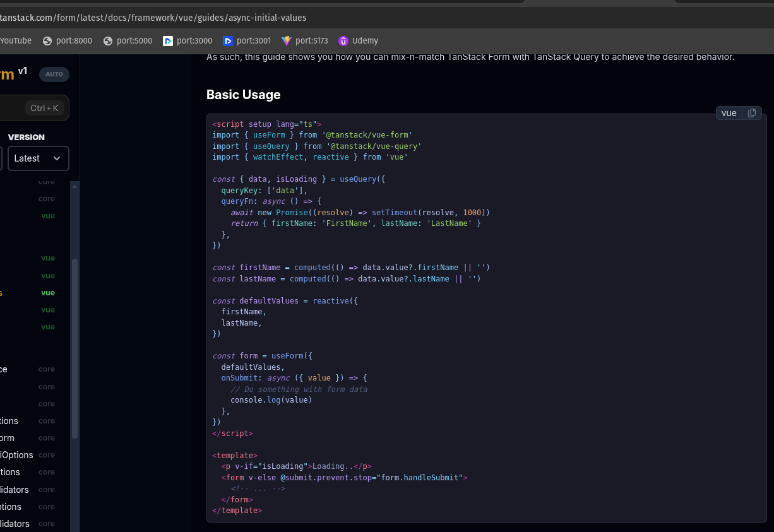Click the queryKey: ['data'] line
Viewport: 774px width, 532px height.
pyautogui.click(x=265, y=191)
